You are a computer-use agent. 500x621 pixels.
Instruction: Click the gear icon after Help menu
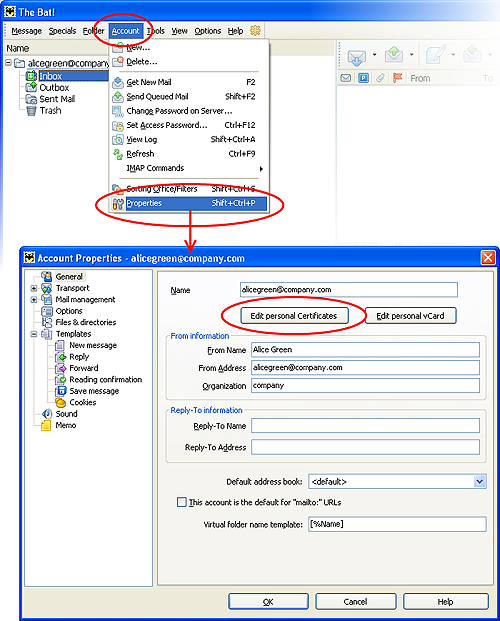(x=256, y=30)
